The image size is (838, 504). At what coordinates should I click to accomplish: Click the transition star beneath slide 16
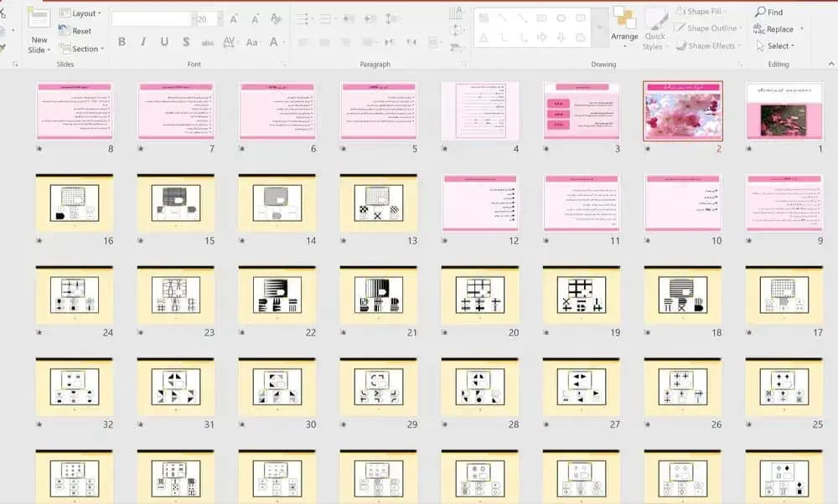point(39,241)
